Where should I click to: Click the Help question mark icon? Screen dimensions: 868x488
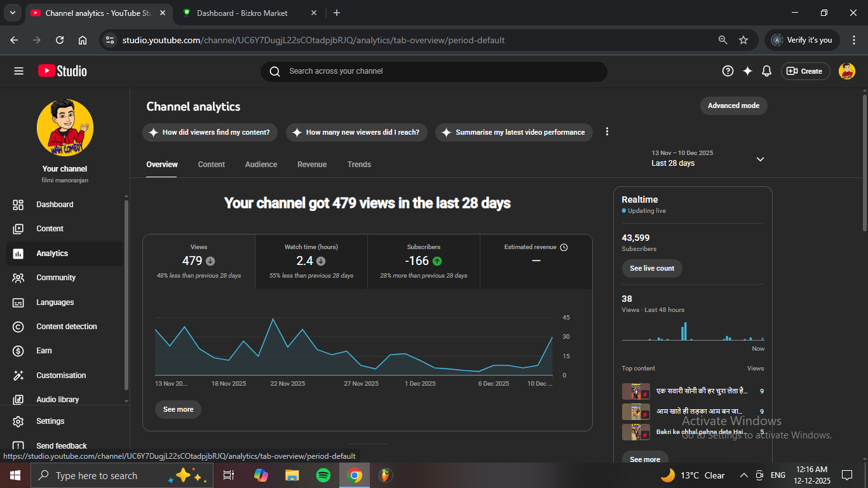728,71
